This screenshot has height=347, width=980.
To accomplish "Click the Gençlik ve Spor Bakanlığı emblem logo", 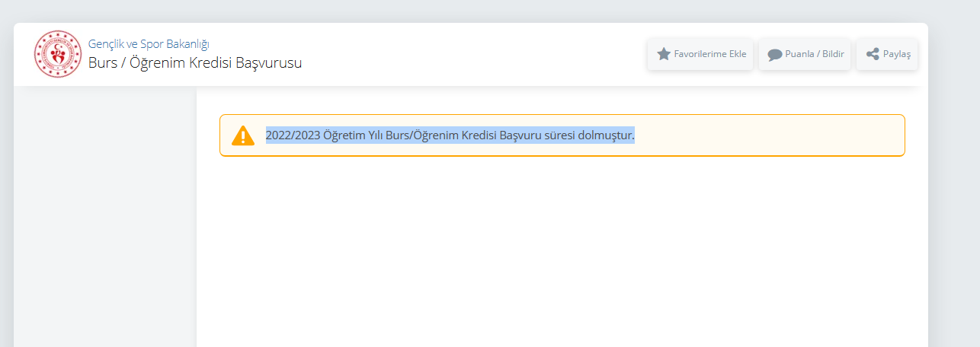I will 57,54.
